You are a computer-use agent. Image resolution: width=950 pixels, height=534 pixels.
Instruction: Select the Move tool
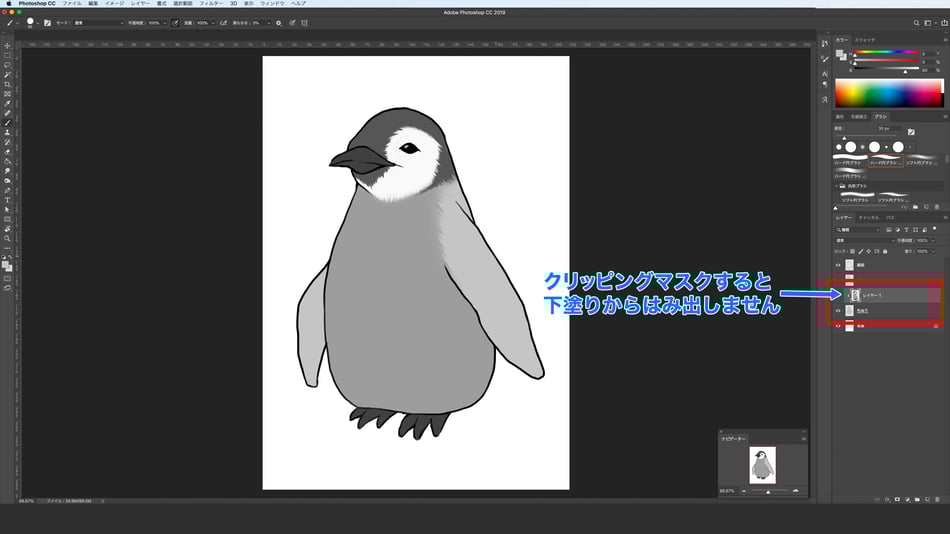pyautogui.click(x=7, y=46)
